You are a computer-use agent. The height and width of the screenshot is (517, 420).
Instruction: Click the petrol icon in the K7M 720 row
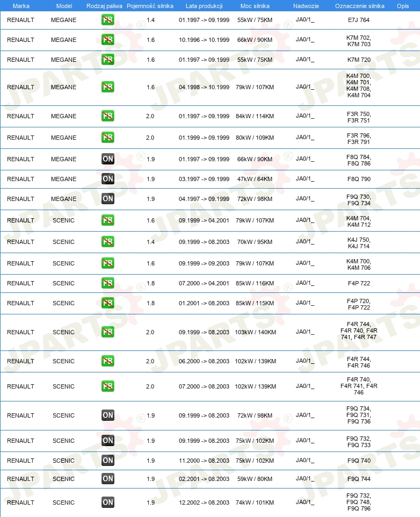click(x=108, y=60)
